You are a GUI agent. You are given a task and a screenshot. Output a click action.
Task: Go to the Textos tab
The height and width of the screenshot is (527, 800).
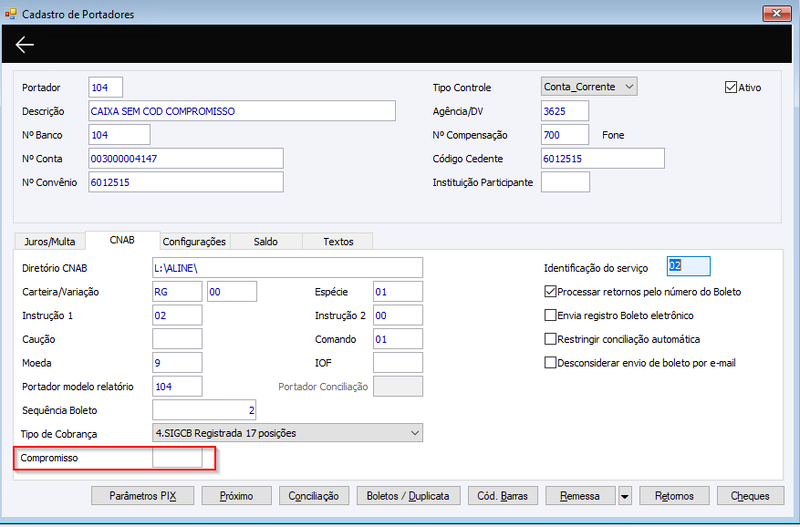338,241
